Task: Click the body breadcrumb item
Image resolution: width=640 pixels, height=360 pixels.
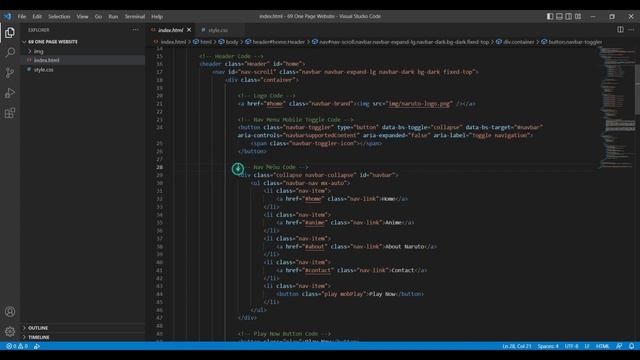Action: 231,42
